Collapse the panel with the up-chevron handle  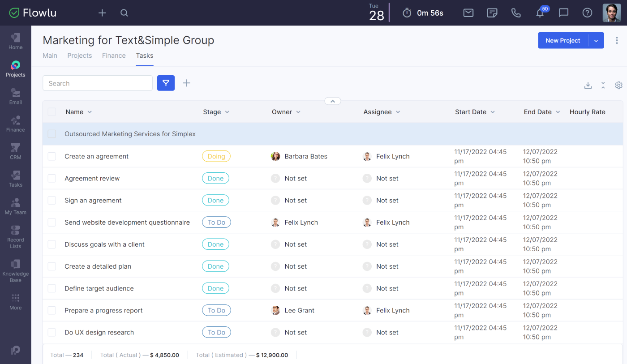click(333, 101)
